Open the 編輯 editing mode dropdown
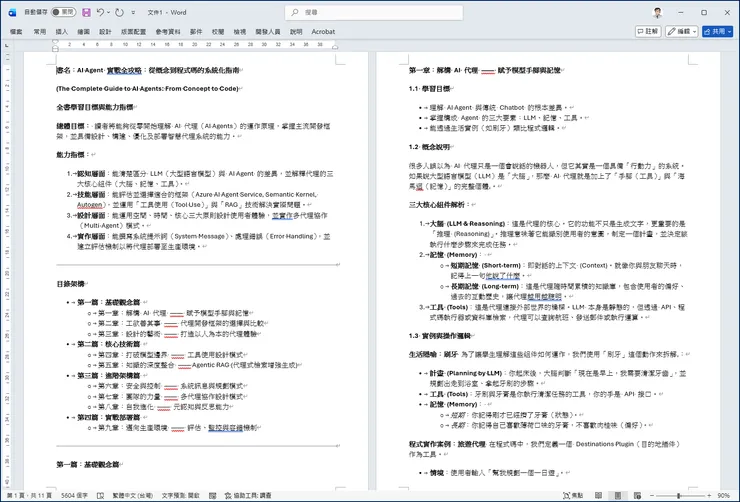 [x=681, y=31]
